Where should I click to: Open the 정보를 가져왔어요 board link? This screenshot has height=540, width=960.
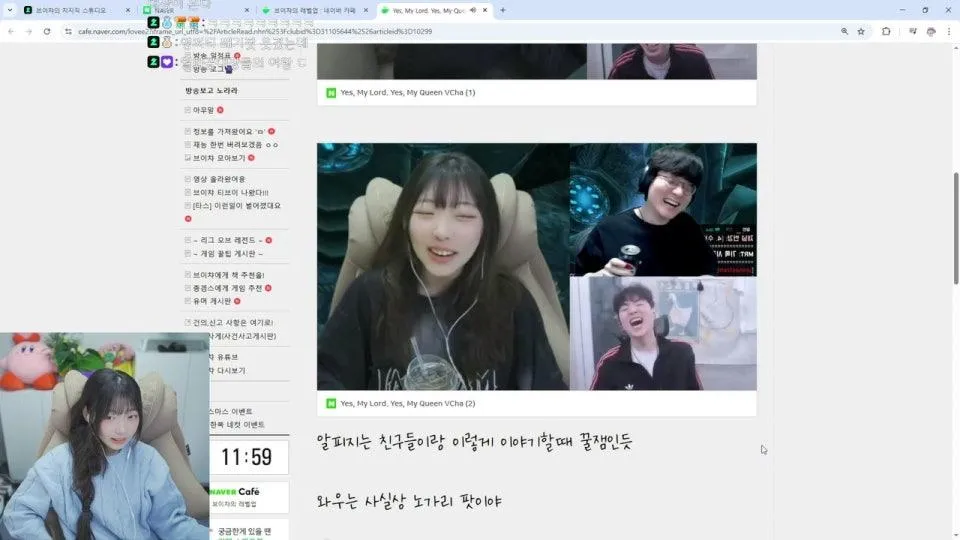click(x=230, y=132)
